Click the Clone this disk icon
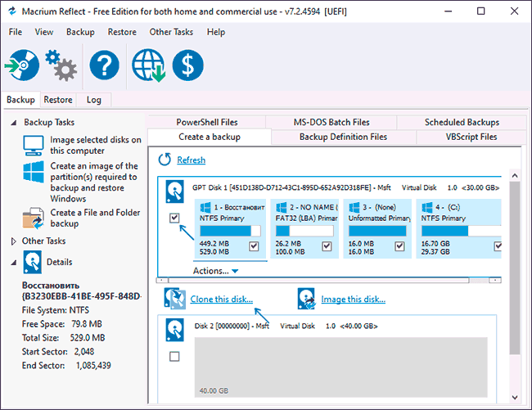The height and width of the screenshot is (410, 532). click(174, 299)
